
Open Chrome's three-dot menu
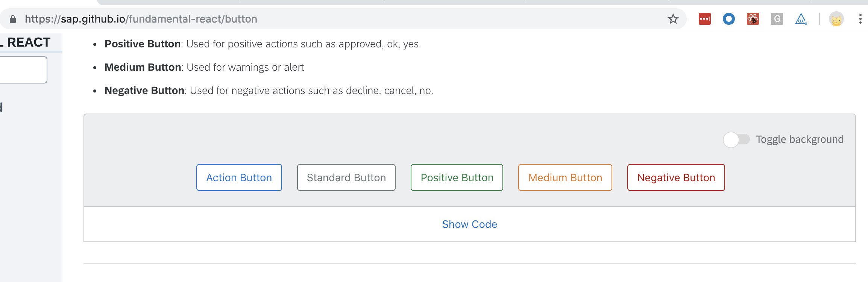point(860,18)
